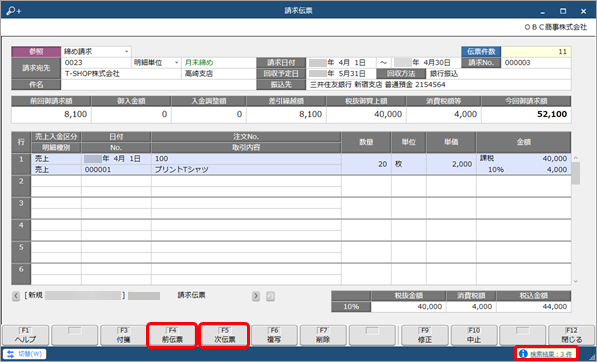Click the row 1 slip No. 000001

[98, 170]
